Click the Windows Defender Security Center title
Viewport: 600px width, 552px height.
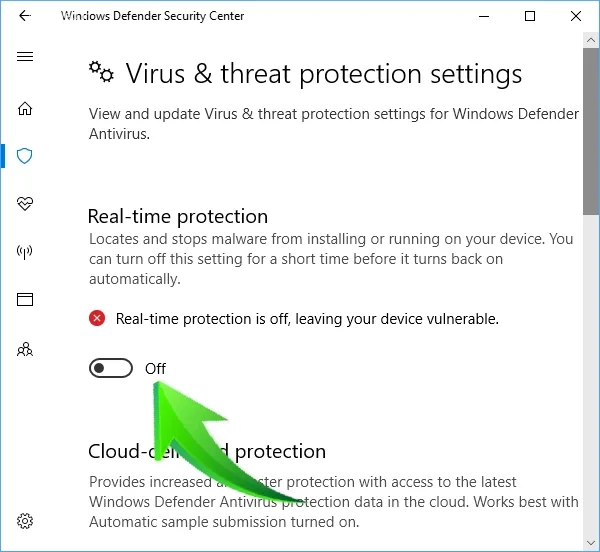[x=152, y=16]
